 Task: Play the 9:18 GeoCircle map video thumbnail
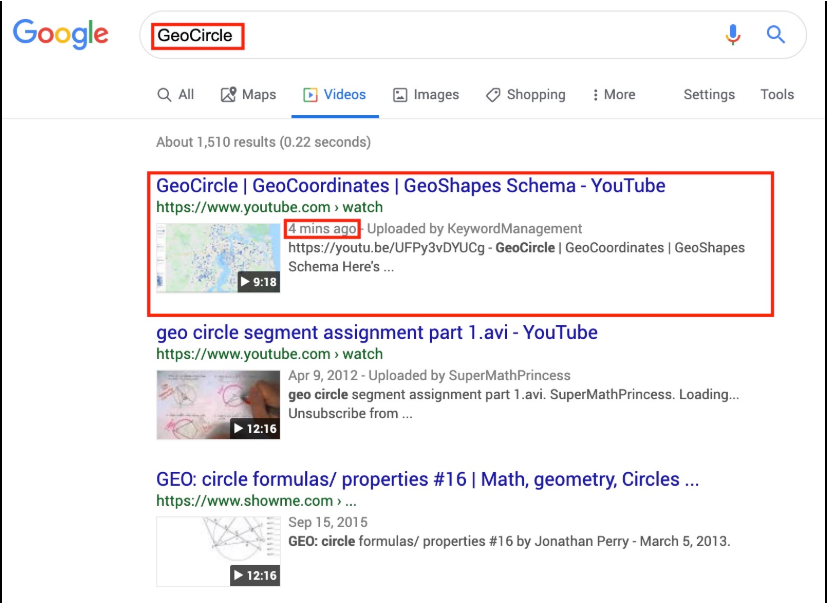[x=218, y=257]
